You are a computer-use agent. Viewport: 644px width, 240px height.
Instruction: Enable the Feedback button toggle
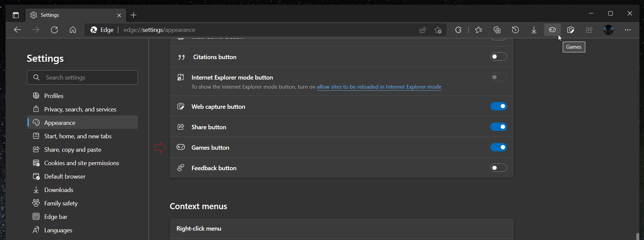tap(499, 168)
